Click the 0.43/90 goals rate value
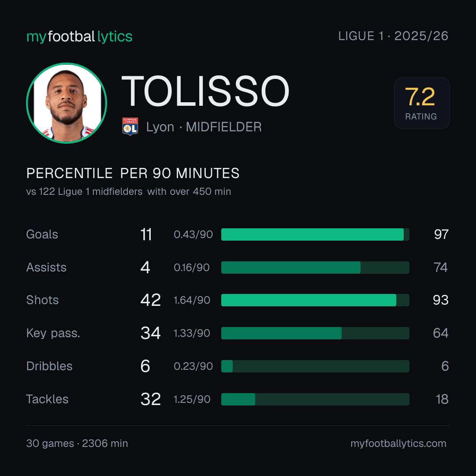Image resolution: width=476 pixels, height=476 pixels. (x=193, y=234)
